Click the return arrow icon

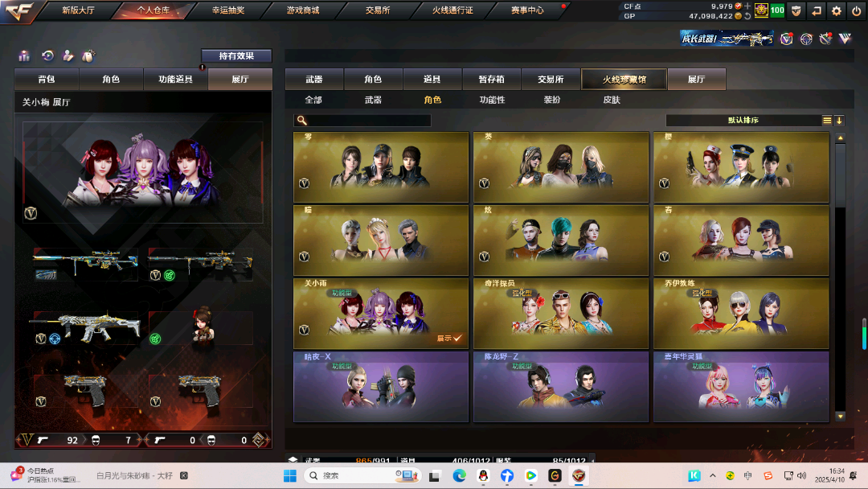point(817,10)
